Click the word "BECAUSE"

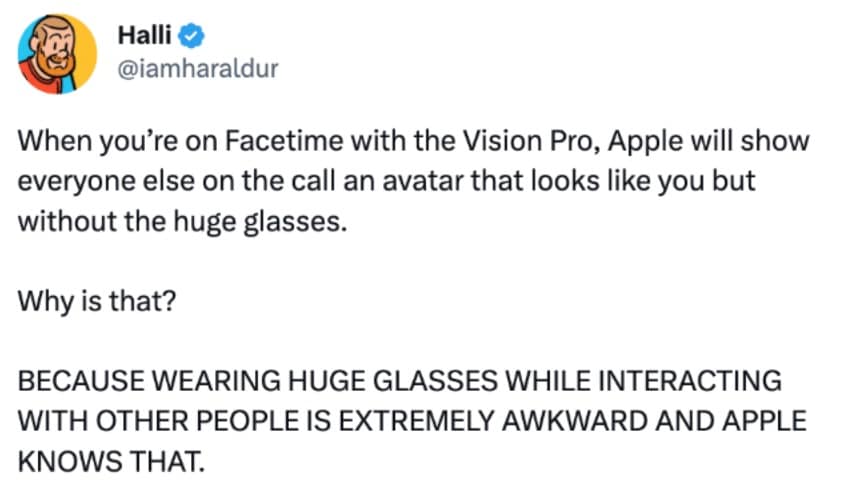[x=73, y=380]
